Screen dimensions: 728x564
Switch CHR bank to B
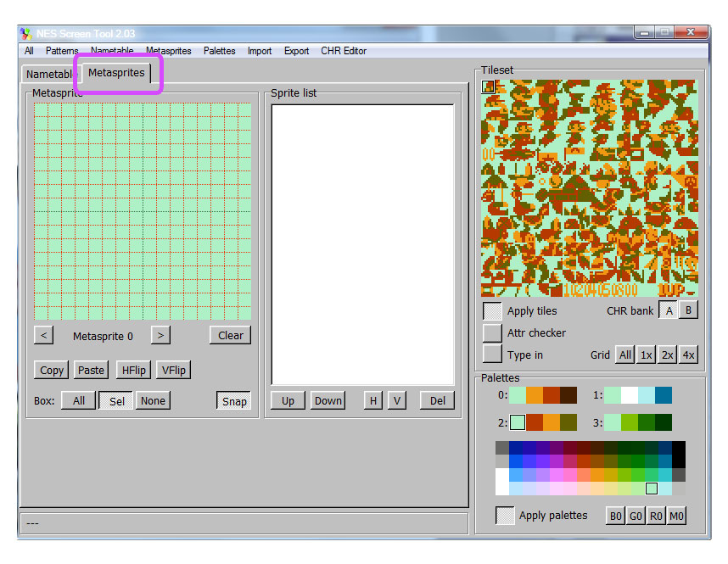(688, 310)
